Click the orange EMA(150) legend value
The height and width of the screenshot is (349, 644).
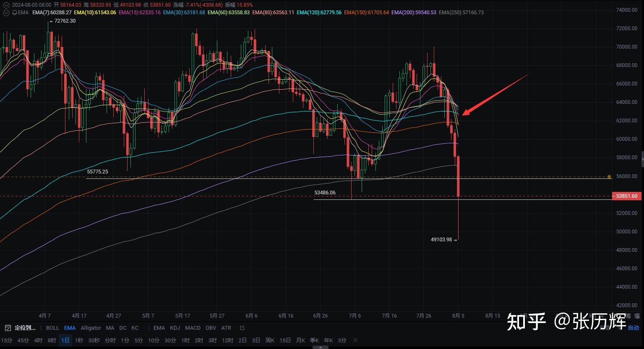click(367, 13)
